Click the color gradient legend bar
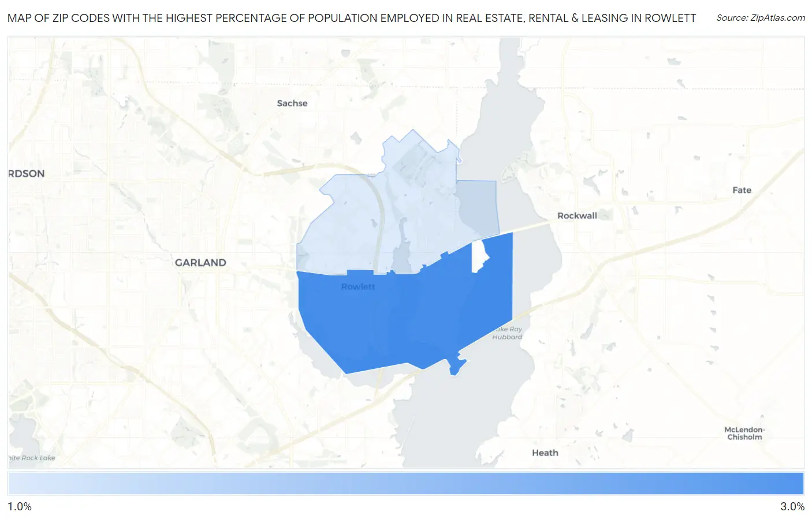 coord(405,484)
